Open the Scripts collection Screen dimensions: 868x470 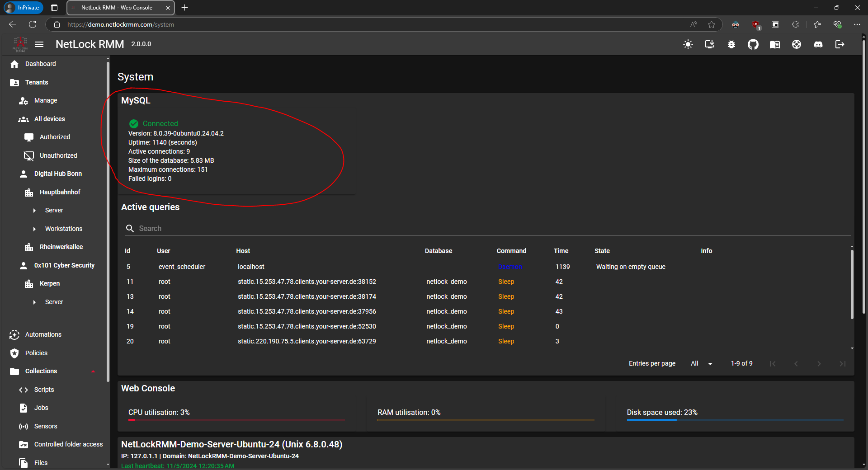pyautogui.click(x=44, y=390)
